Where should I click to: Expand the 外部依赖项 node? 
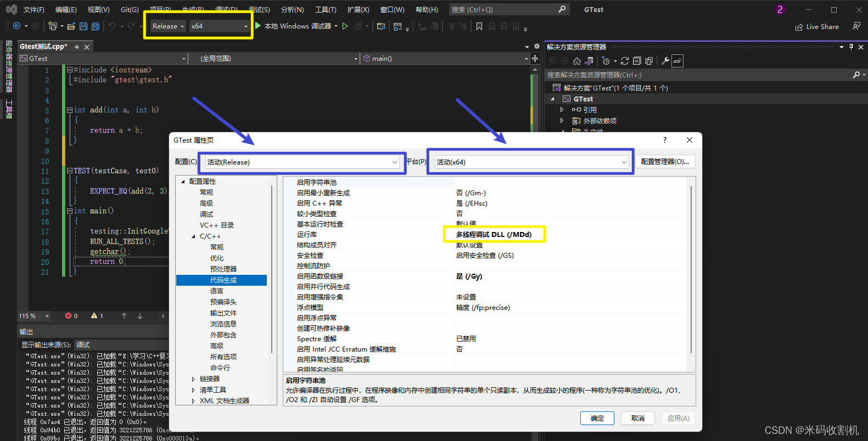point(562,121)
